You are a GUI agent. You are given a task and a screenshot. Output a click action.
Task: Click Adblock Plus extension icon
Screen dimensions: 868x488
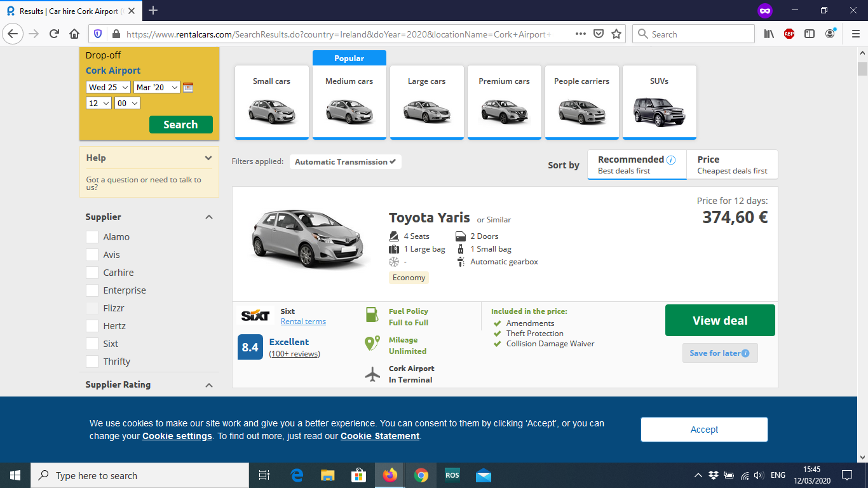(789, 34)
